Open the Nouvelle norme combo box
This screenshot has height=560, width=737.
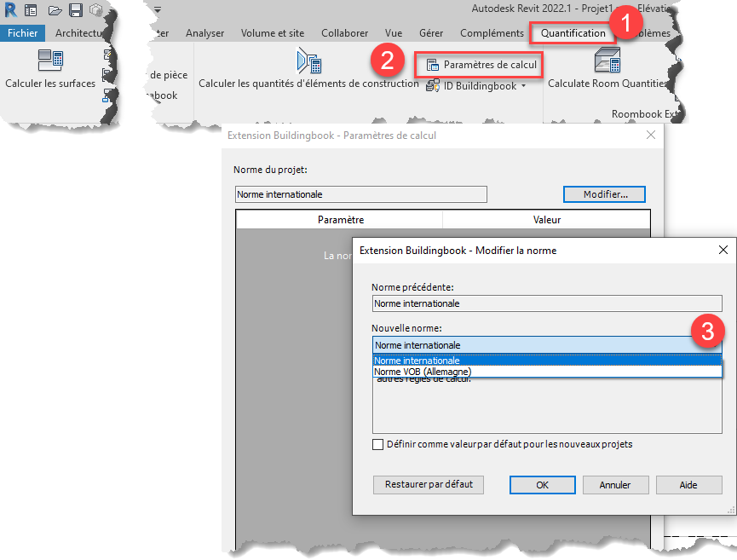point(547,345)
